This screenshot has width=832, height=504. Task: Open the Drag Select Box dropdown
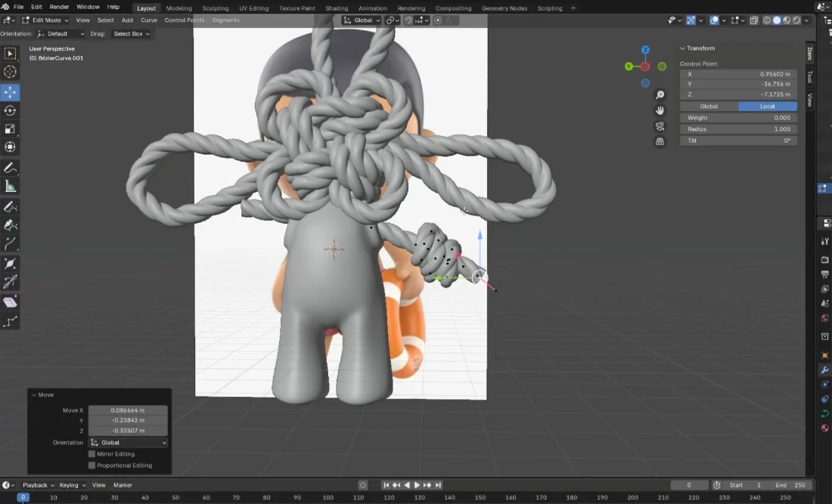tap(131, 33)
